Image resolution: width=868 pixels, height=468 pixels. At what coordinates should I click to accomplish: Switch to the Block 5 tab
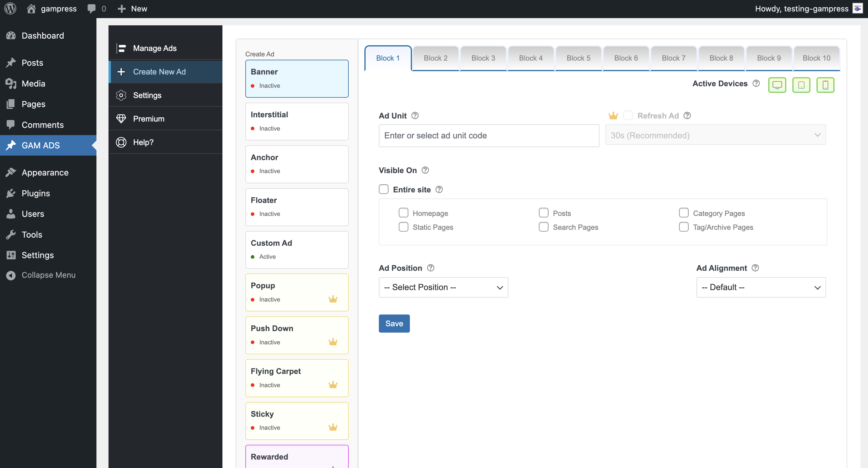(x=578, y=58)
